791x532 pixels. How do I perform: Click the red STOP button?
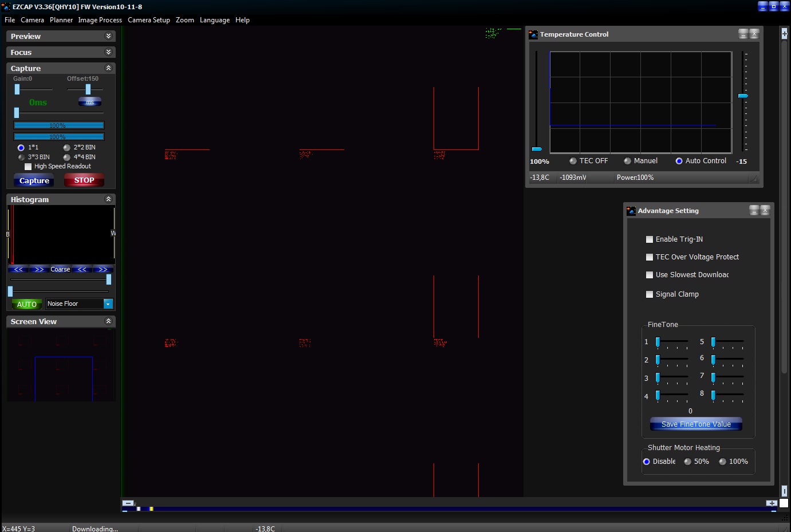[84, 180]
